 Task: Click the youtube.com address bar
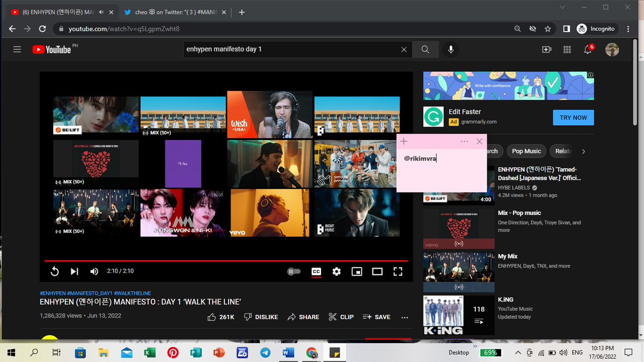pyautogui.click(x=279, y=29)
